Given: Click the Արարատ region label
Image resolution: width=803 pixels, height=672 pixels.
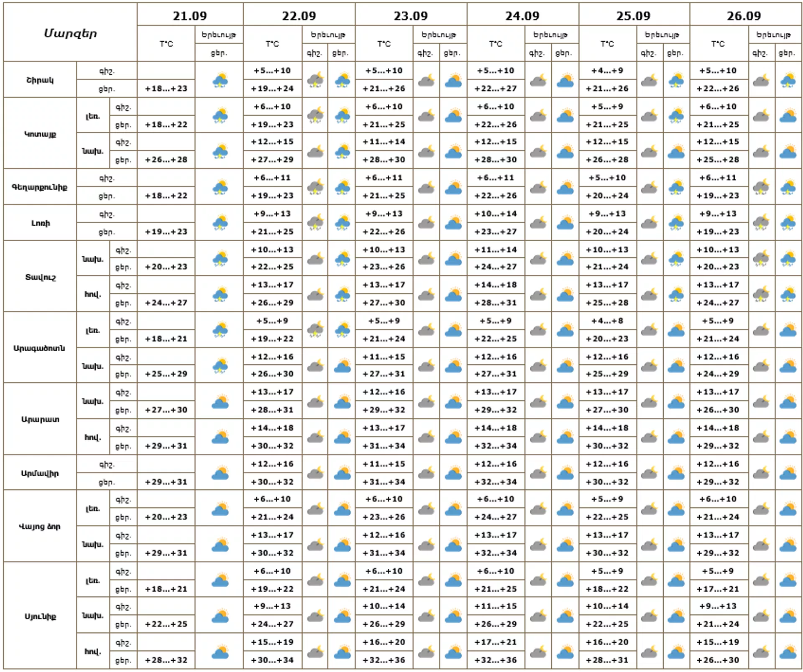Looking at the screenshot, I should pos(40,419).
